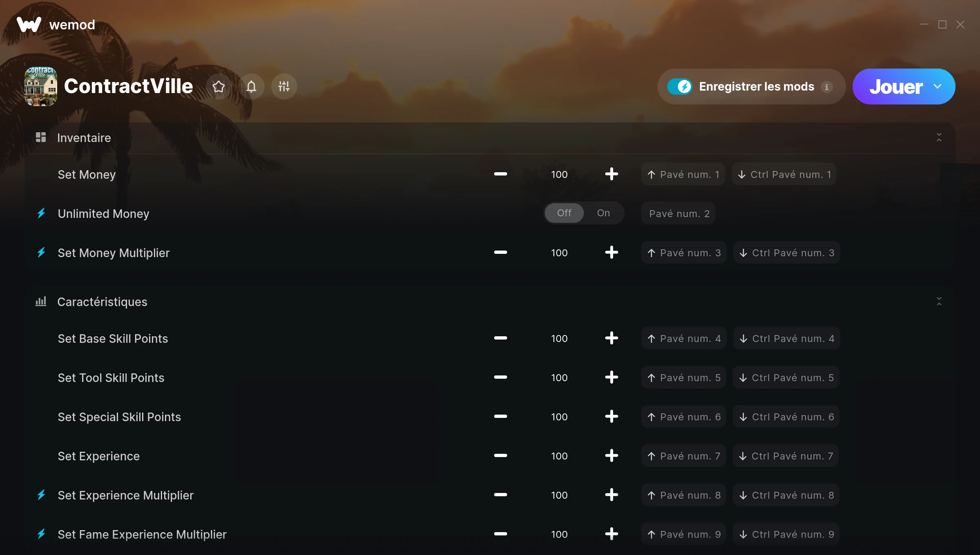Decrease Set Tool Skill Points value

click(500, 377)
